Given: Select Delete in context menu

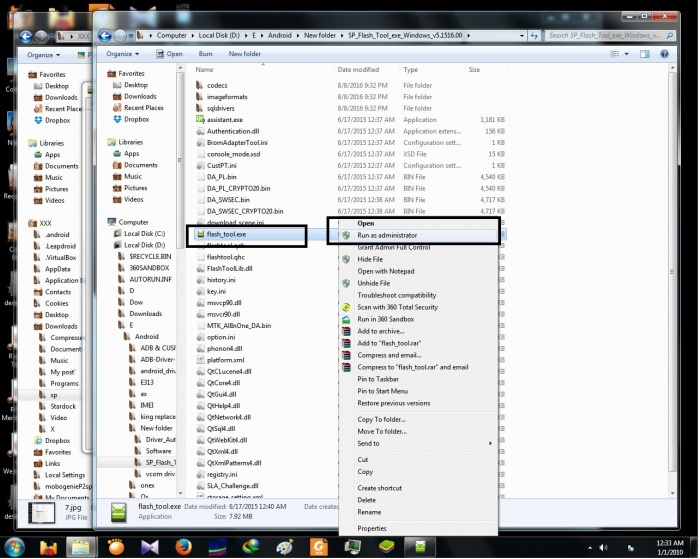Looking at the screenshot, I should tap(419, 500).
